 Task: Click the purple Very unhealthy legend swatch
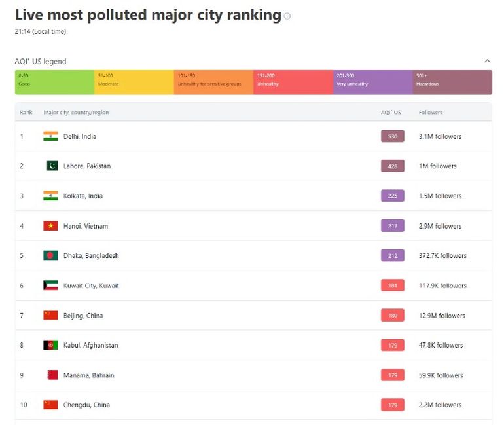373,83
